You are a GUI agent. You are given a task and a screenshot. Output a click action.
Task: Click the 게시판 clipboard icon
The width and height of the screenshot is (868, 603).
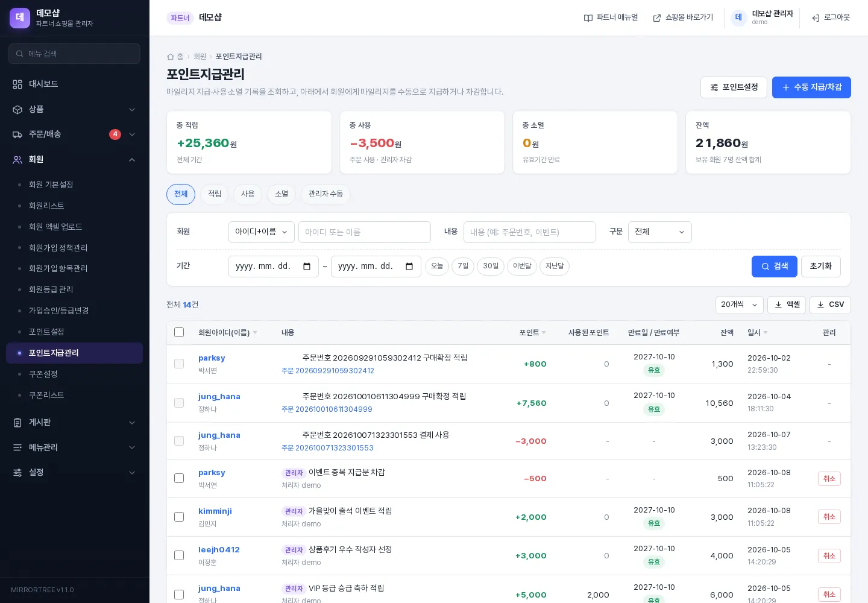point(17,423)
